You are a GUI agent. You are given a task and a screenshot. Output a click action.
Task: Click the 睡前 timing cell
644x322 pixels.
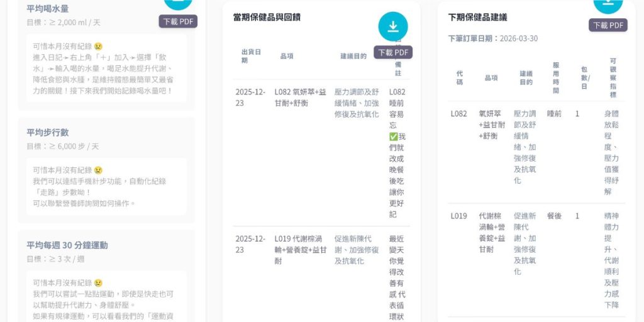tap(554, 114)
